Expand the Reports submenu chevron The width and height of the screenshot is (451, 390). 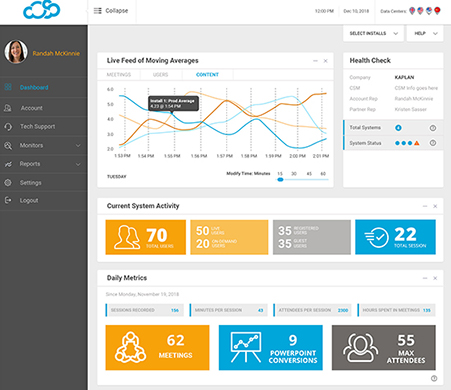click(x=78, y=164)
